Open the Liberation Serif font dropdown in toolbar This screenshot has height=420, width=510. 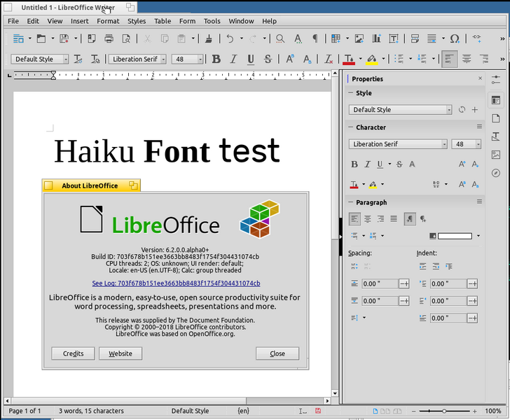click(164, 59)
